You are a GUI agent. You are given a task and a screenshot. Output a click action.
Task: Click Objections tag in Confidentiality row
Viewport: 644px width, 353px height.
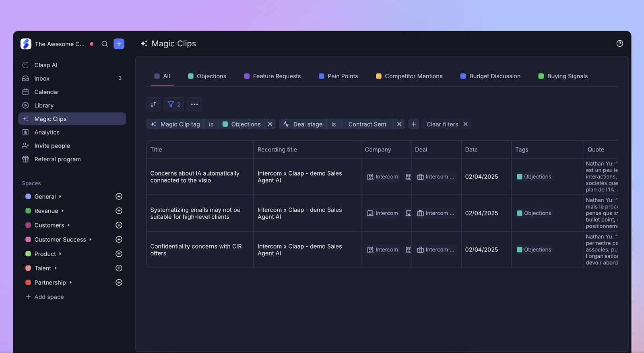pyautogui.click(x=534, y=250)
